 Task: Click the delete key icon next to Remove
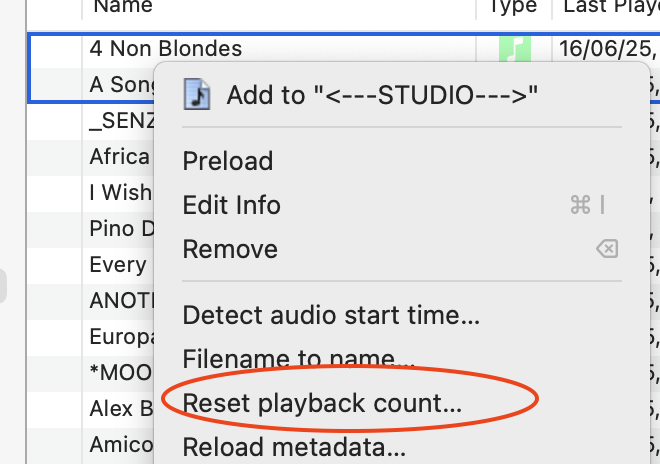coord(607,249)
